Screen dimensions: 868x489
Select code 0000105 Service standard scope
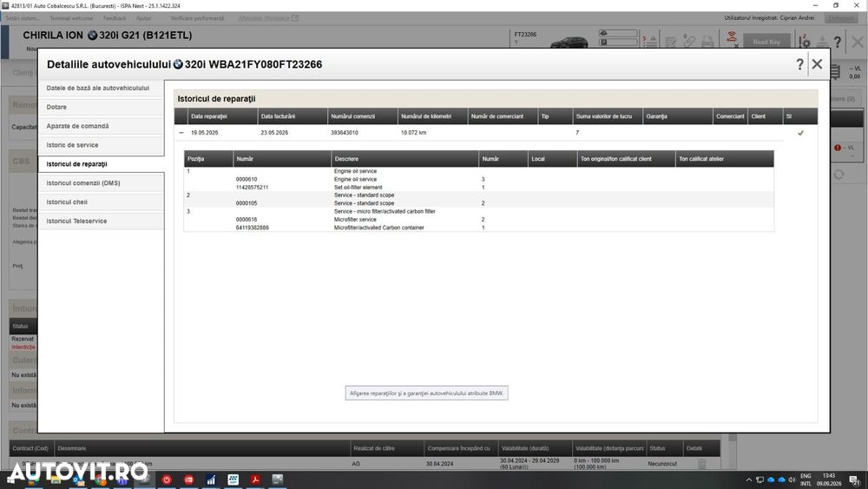pyautogui.click(x=247, y=203)
